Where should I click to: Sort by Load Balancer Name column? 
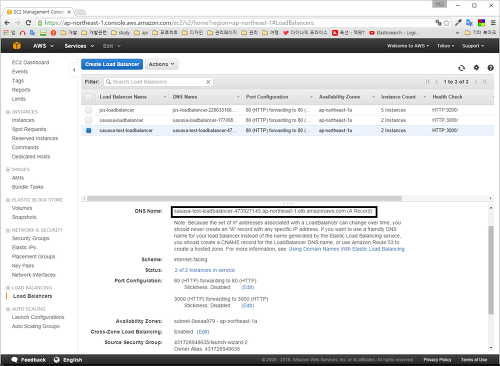tap(123, 97)
